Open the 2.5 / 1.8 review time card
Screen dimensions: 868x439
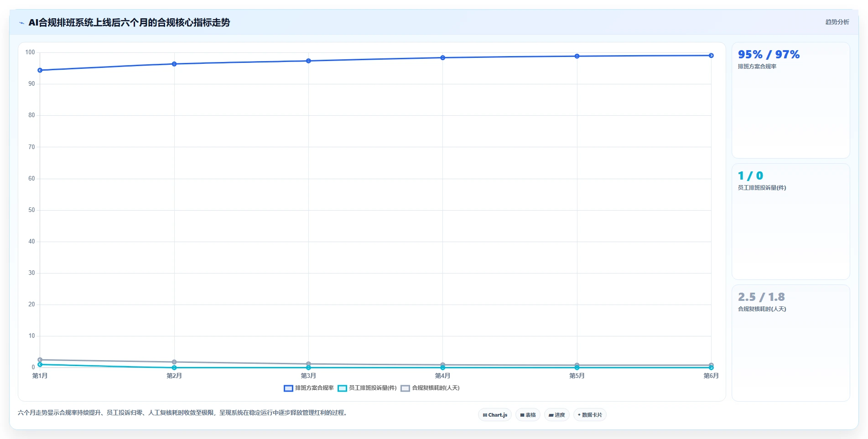(x=790, y=343)
